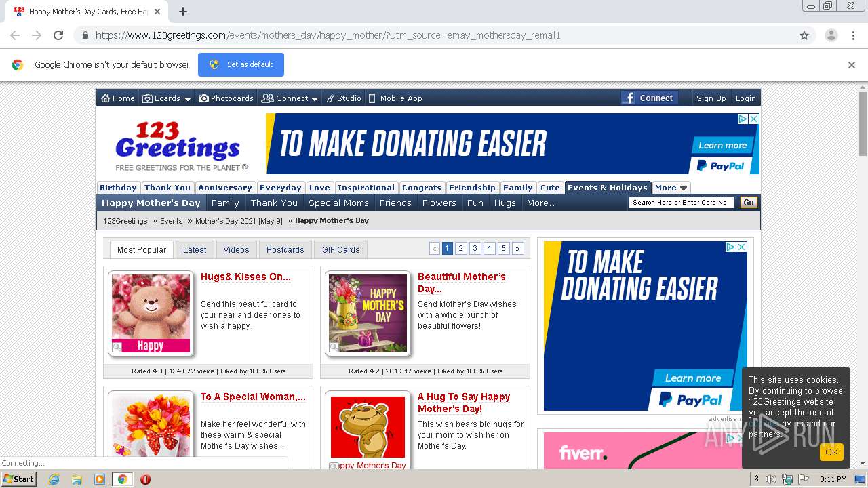Select the Events & Holidays tab

click(608, 188)
